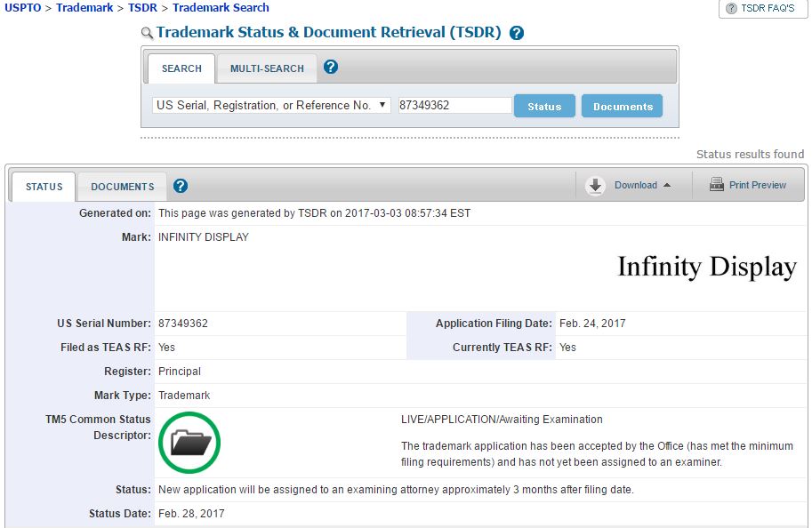Click the Infinity Display mark image
The height and width of the screenshot is (528, 812).
pos(707,267)
